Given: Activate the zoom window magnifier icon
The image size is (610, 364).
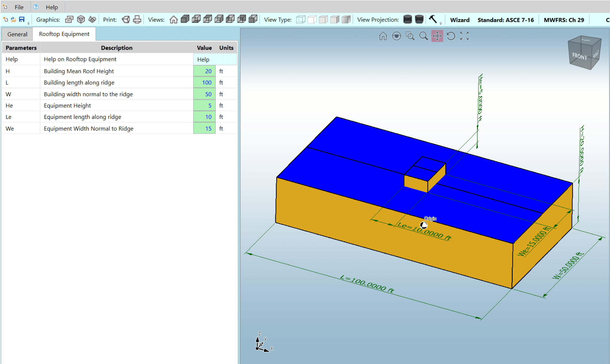Looking at the screenshot, I should (410, 36).
